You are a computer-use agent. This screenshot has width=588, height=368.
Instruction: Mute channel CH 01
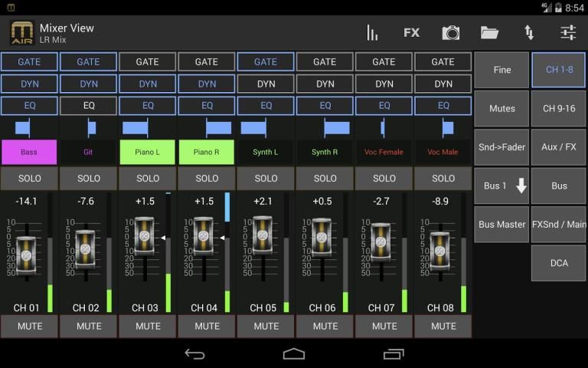(29, 326)
